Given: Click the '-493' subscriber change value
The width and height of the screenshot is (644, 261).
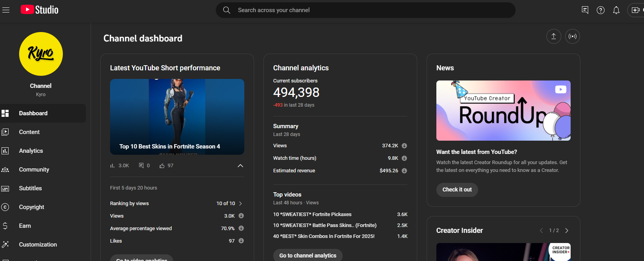Looking at the screenshot, I should tap(278, 105).
